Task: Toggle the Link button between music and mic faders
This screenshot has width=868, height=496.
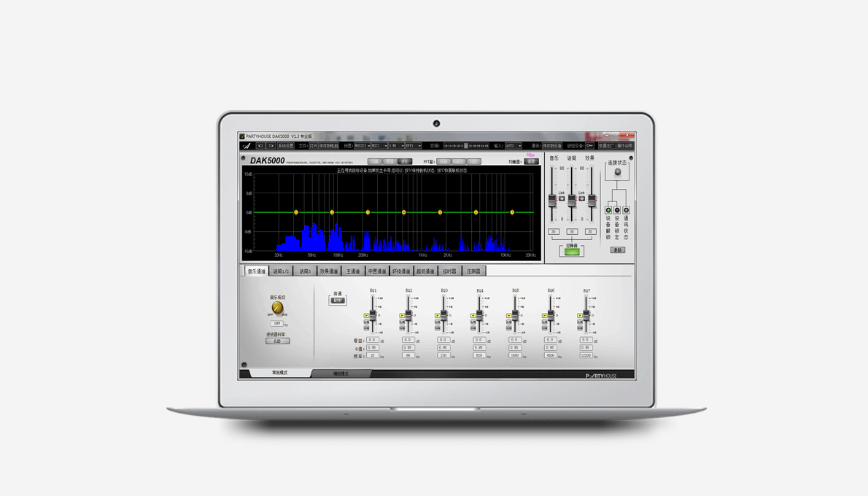Action: point(562,198)
